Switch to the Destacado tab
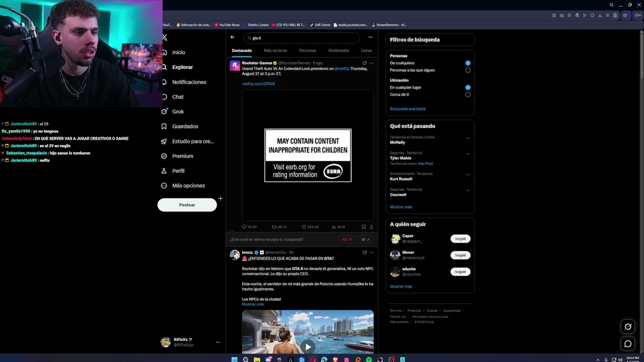644x362 pixels. click(x=242, y=51)
